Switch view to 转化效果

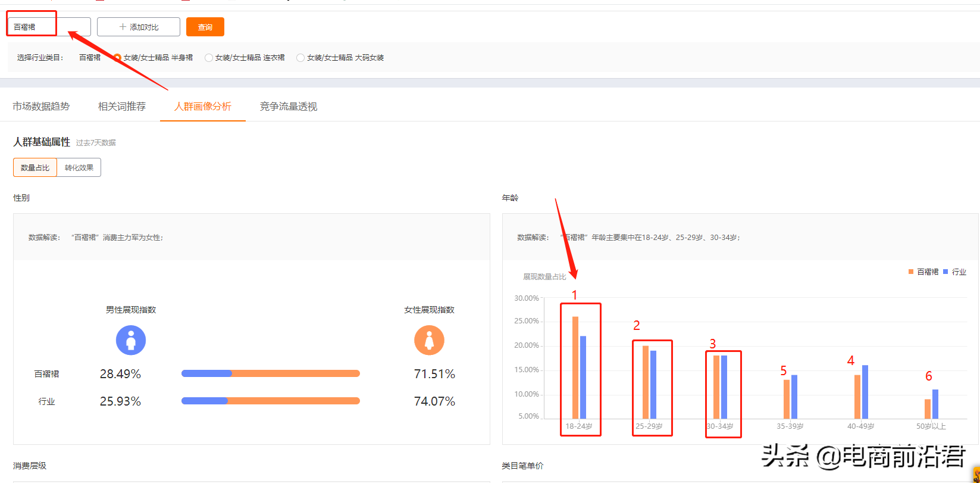(x=79, y=168)
